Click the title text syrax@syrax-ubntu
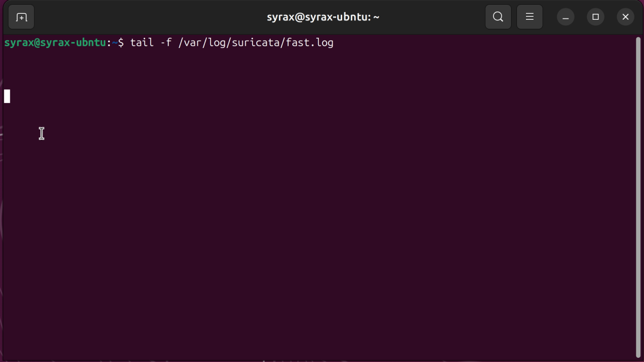Image resolution: width=644 pixels, height=362 pixels. pos(323,17)
